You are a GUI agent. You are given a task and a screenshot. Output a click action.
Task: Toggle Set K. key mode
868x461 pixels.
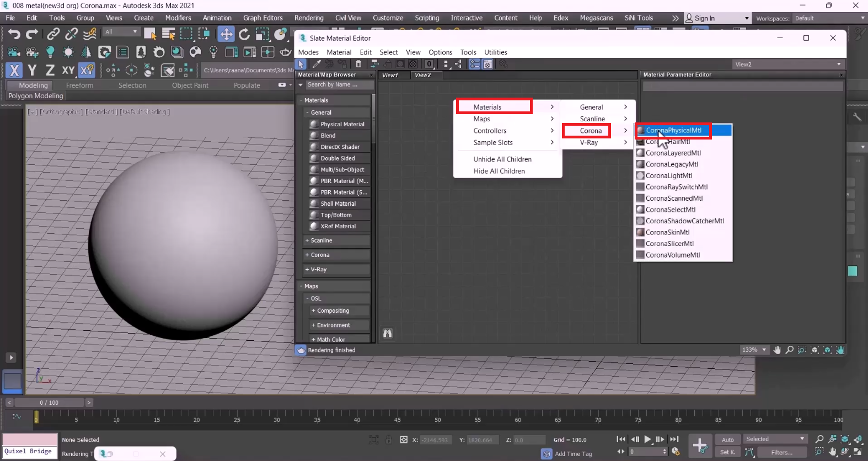coord(728,452)
